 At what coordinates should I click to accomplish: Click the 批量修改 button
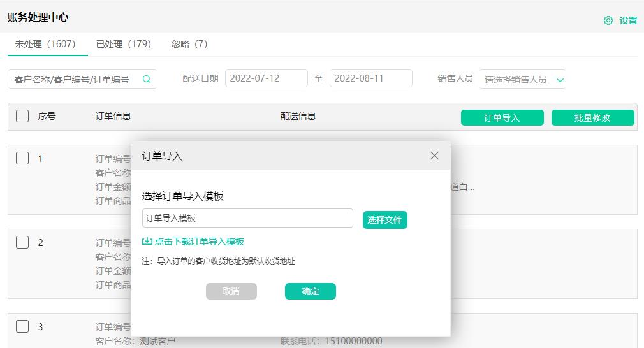pos(592,118)
